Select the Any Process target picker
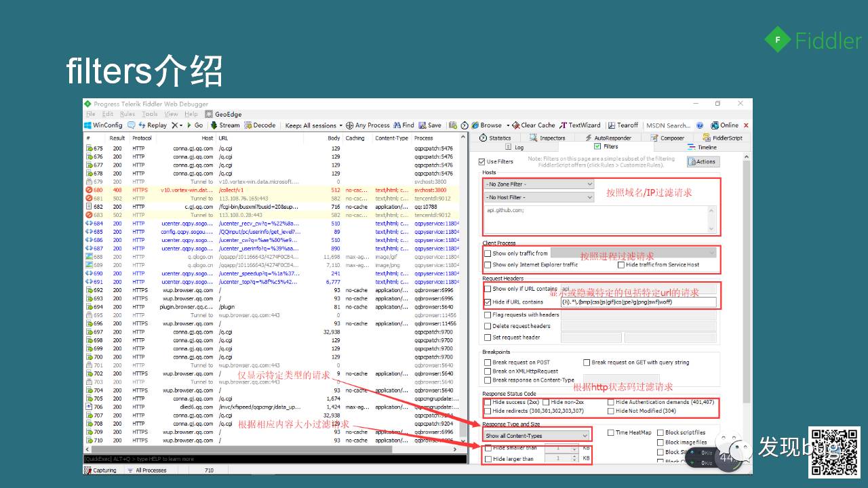 368,125
